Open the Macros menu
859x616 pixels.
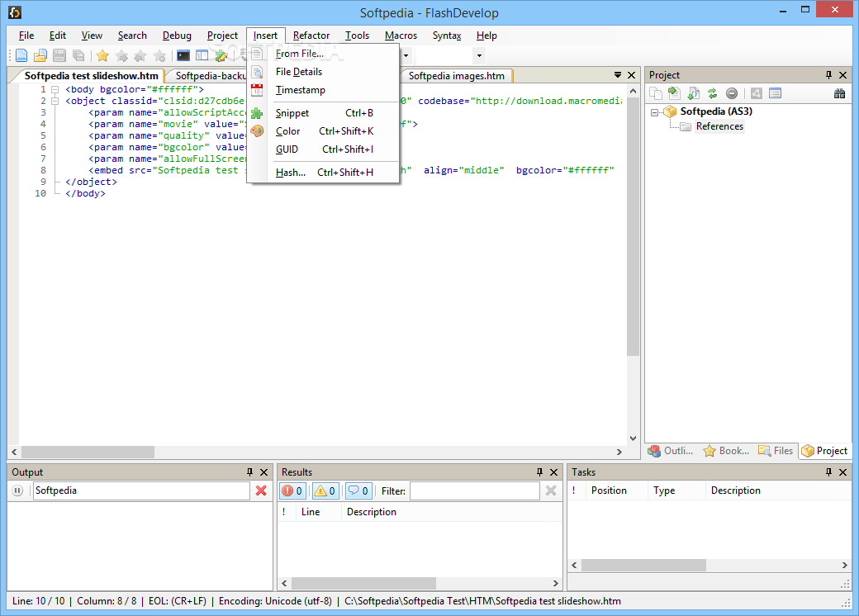[401, 36]
